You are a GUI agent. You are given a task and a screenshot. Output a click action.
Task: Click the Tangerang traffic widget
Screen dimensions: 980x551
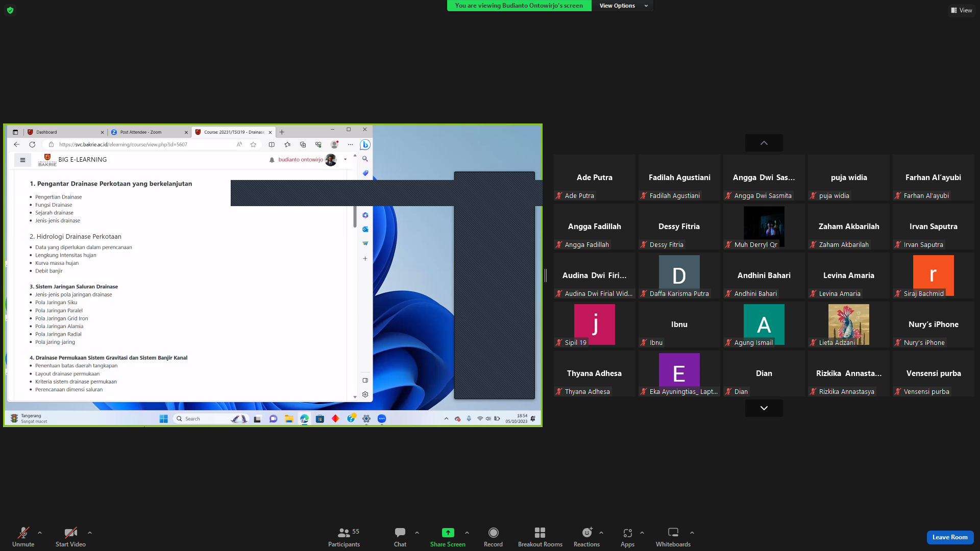point(29,419)
